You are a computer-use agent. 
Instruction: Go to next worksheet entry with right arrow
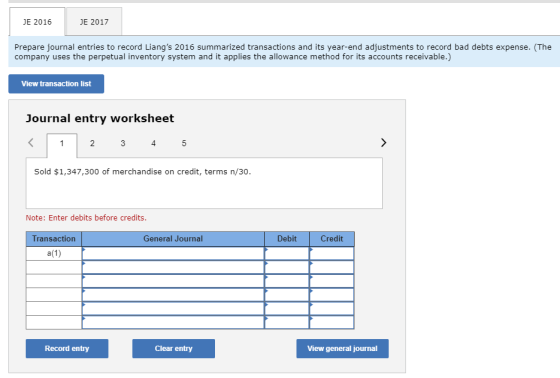pyautogui.click(x=383, y=143)
